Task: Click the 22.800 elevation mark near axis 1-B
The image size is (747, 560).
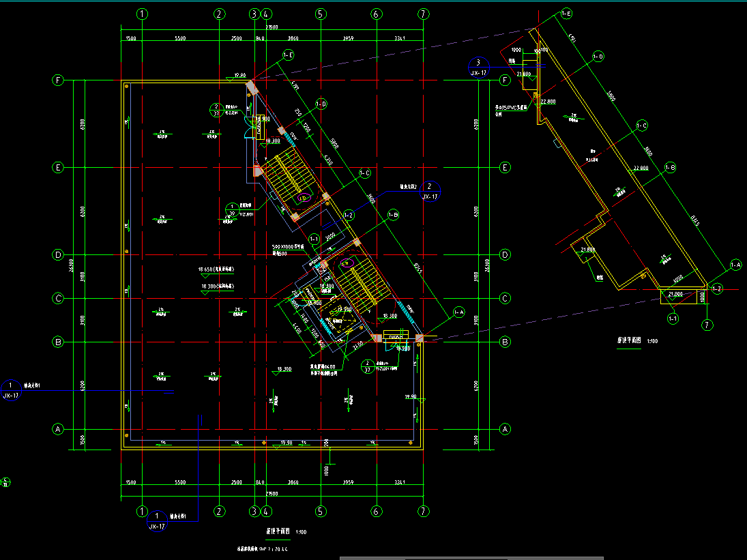Action: pos(640,168)
